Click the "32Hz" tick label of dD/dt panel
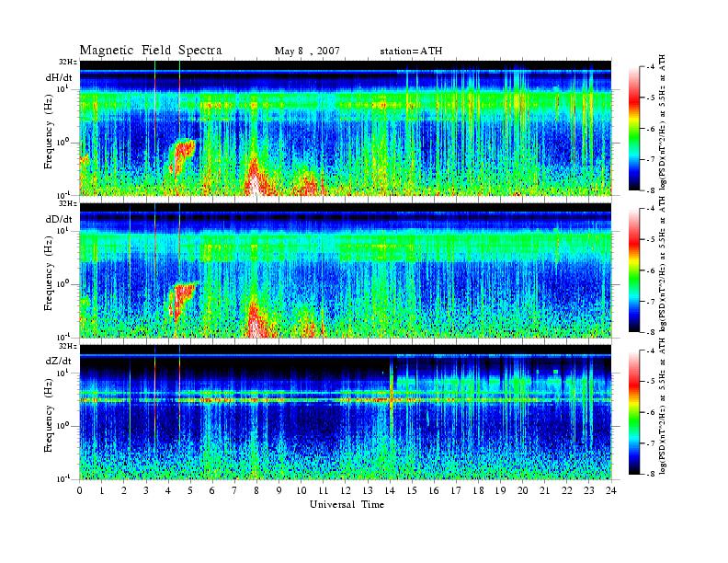The width and height of the screenshot is (728, 563). 68,203
